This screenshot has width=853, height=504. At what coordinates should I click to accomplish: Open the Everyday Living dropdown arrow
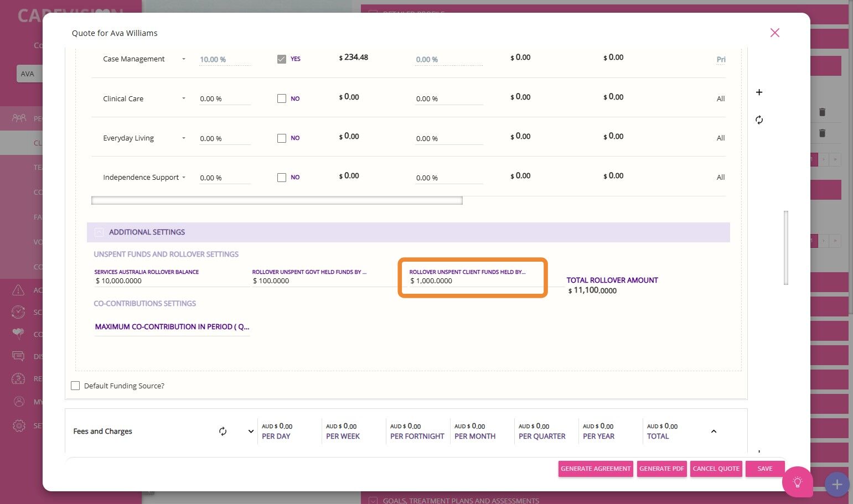click(x=184, y=138)
